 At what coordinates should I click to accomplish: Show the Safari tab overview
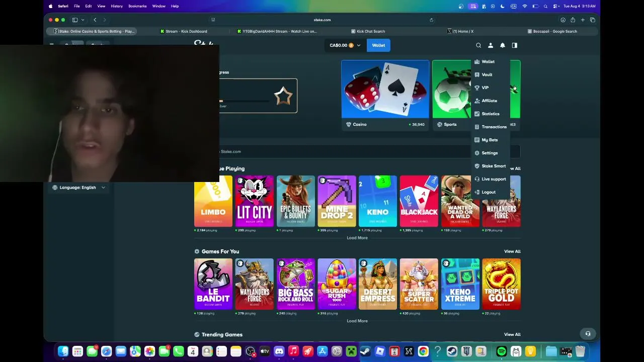(x=593, y=20)
